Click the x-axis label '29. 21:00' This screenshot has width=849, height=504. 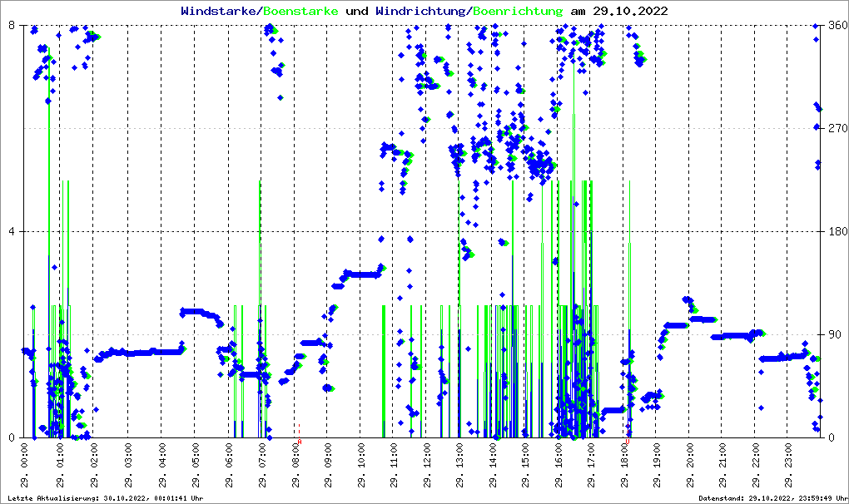pyautogui.click(x=722, y=465)
